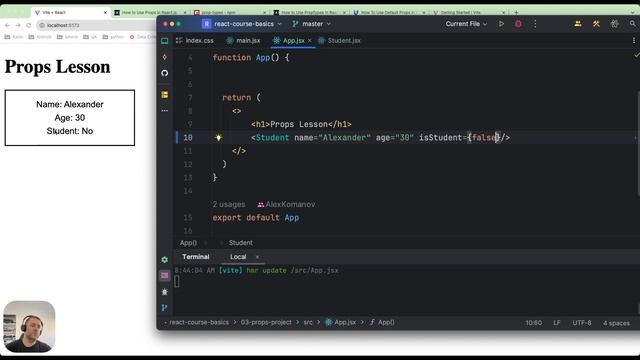Viewport: 640px width, 360px height.
Task: Click the intention lightbulb on line 10
Action: point(219,138)
